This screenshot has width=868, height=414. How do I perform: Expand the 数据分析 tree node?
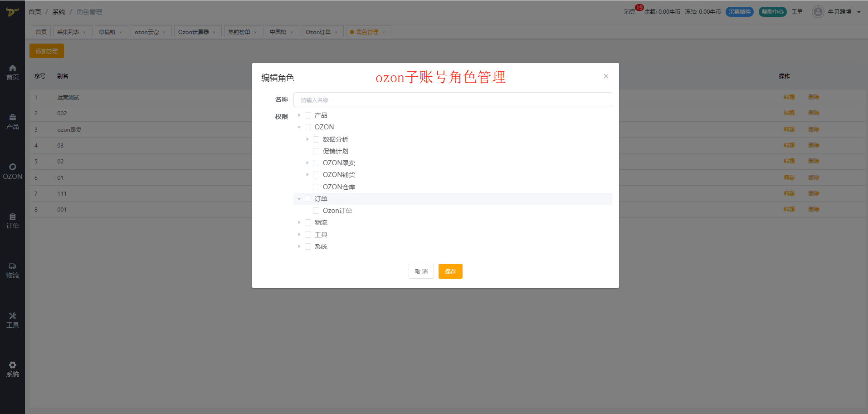[307, 139]
